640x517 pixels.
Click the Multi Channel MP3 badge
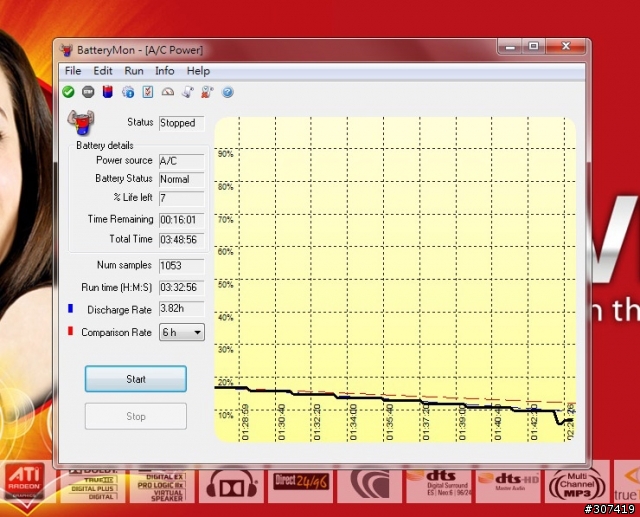pyautogui.click(x=577, y=484)
